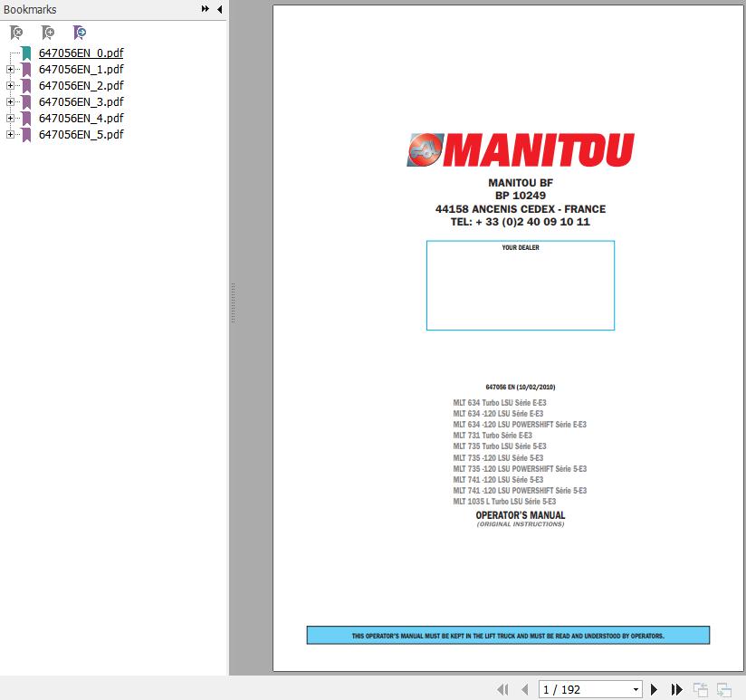Click the add new bookmark icon

[x=48, y=33]
